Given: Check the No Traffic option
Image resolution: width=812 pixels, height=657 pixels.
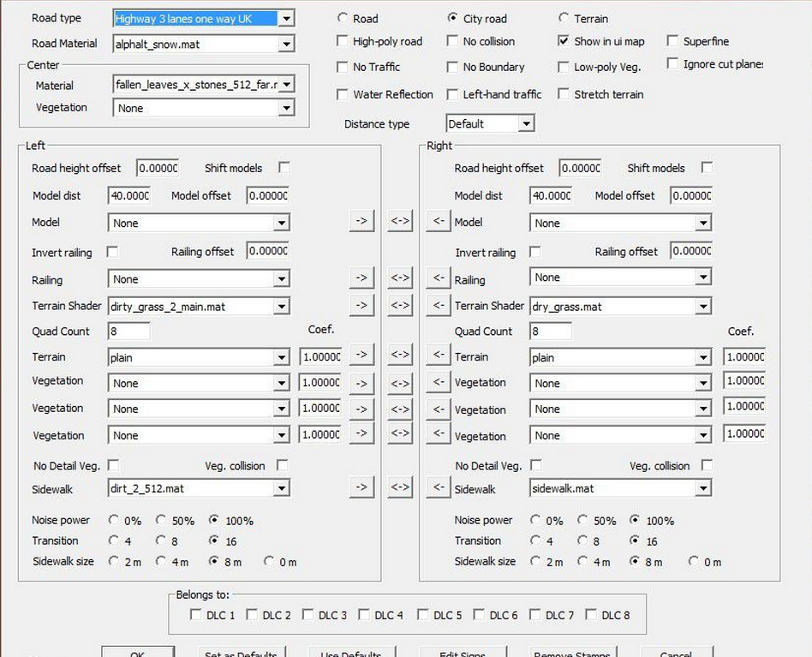Looking at the screenshot, I should pos(343,67).
